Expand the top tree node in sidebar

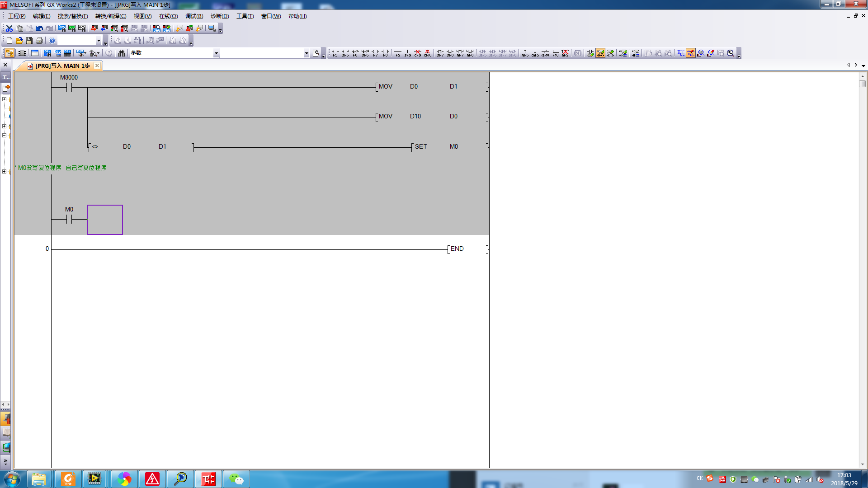[4, 99]
